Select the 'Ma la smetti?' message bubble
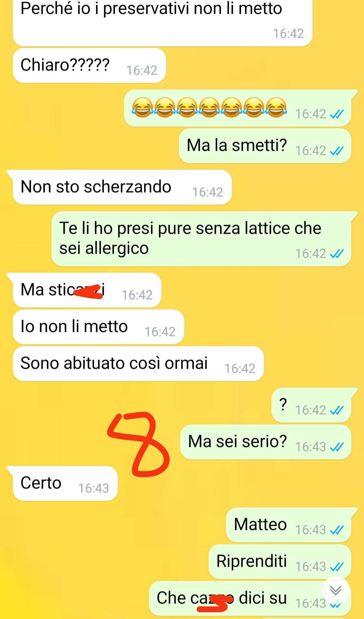The width and height of the screenshot is (364, 619). [x=265, y=146]
